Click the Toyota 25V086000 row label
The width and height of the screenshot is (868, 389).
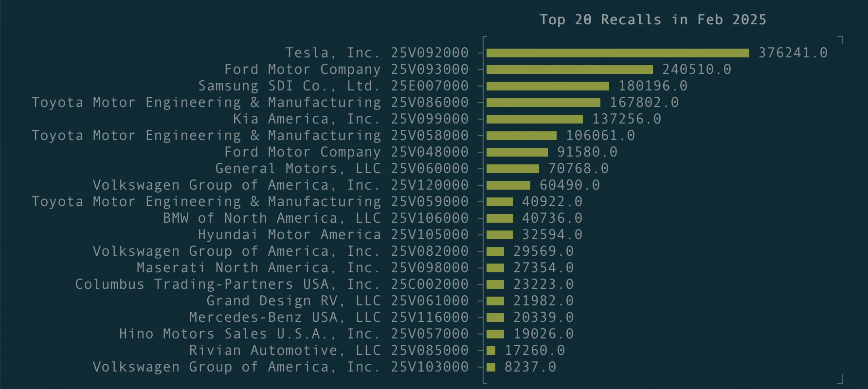(250, 102)
